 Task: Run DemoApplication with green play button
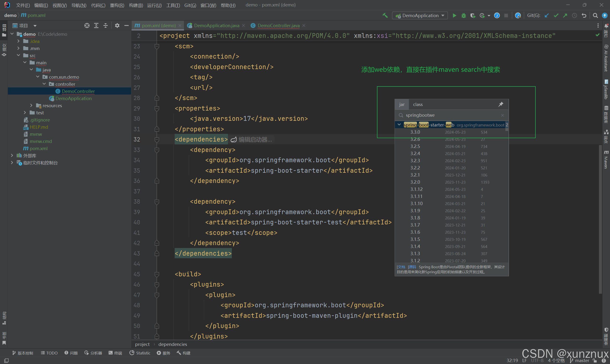pos(454,15)
